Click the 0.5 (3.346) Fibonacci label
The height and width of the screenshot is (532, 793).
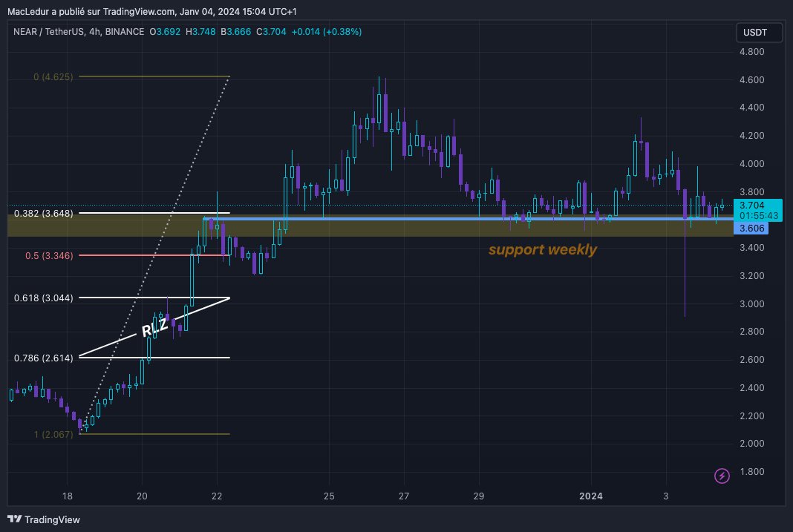coord(49,256)
